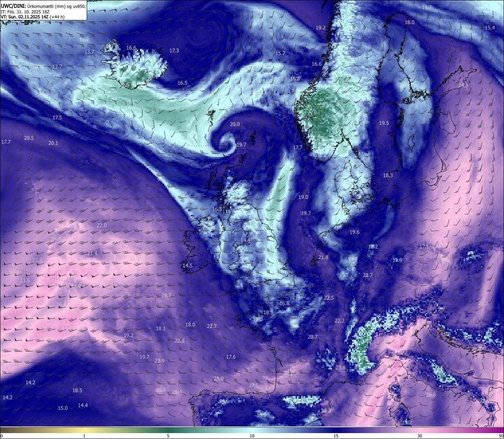
Task: Click the 22.7 value label
Action: [x=212, y=326]
